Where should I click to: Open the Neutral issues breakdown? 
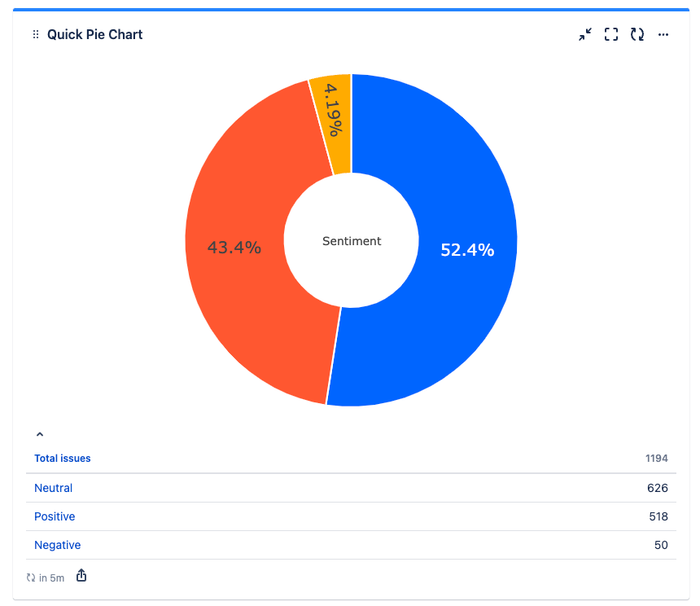[53, 487]
